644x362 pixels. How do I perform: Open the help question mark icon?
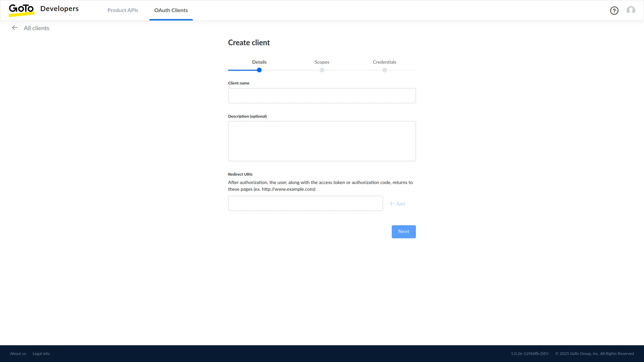[614, 11]
